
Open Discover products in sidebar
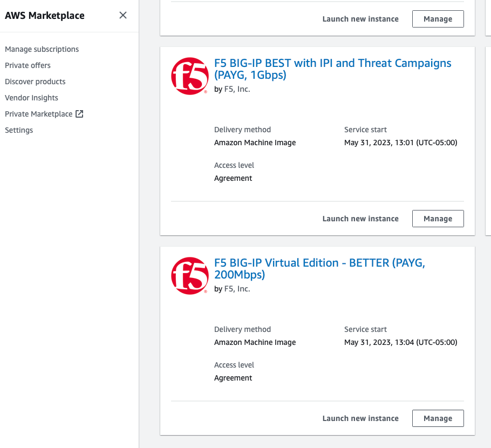(x=35, y=82)
